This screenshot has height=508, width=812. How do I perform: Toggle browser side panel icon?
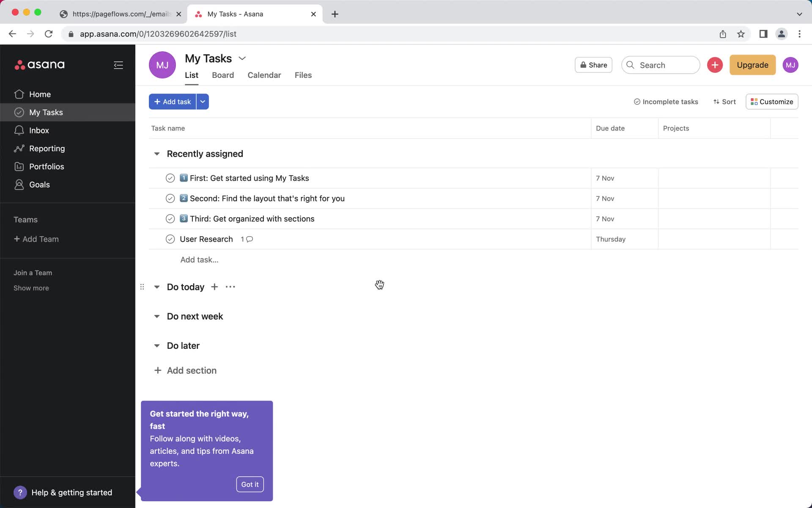coord(763,34)
